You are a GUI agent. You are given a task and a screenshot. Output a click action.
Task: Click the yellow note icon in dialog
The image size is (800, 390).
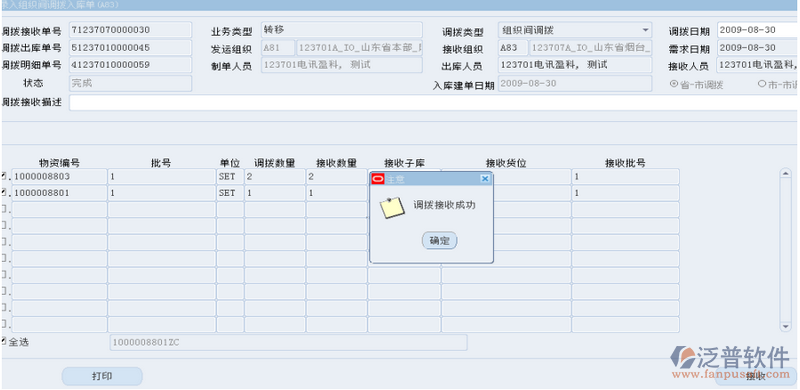tap(392, 208)
